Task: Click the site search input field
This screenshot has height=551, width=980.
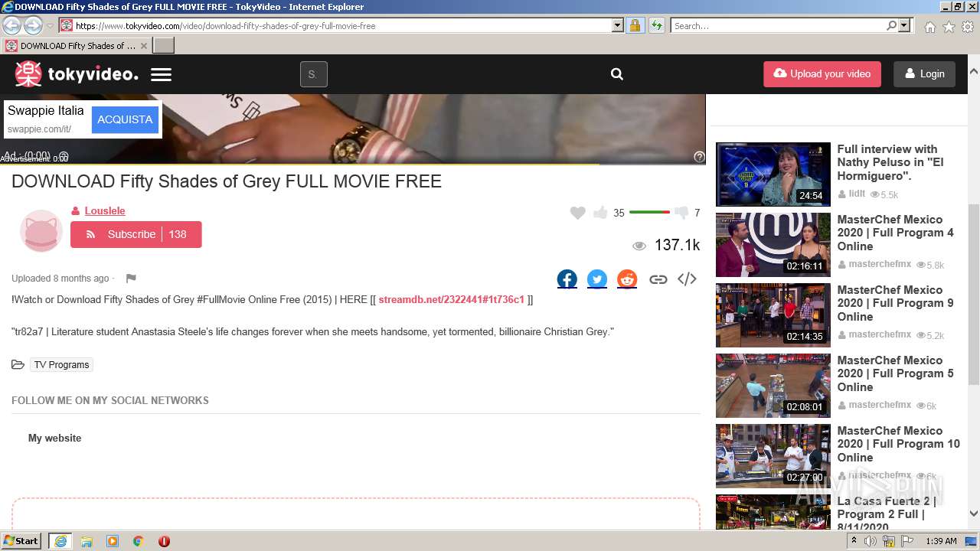Action: (x=314, y=74)
